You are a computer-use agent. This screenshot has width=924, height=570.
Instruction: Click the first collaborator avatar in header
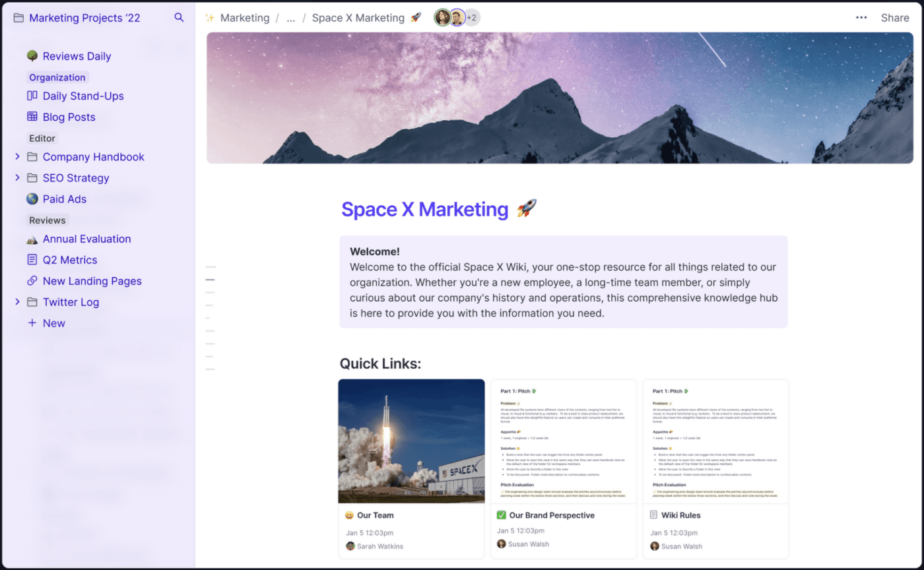pos(442,18)
